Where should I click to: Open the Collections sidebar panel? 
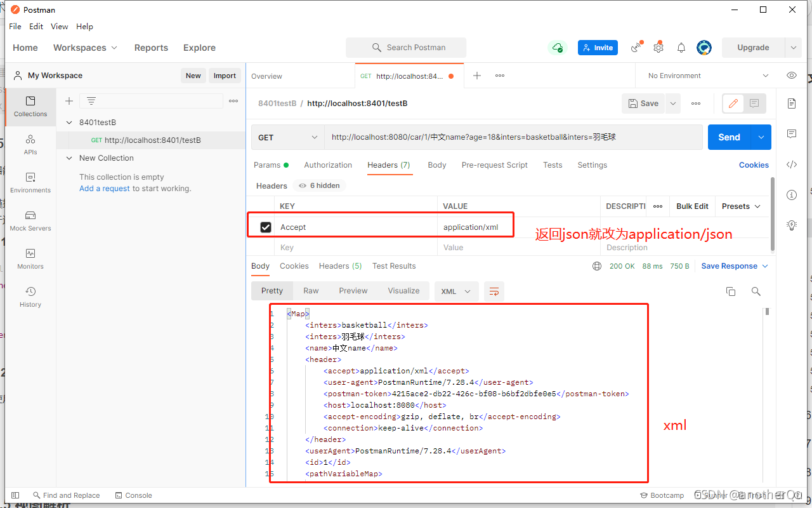(x=30, y=106)
